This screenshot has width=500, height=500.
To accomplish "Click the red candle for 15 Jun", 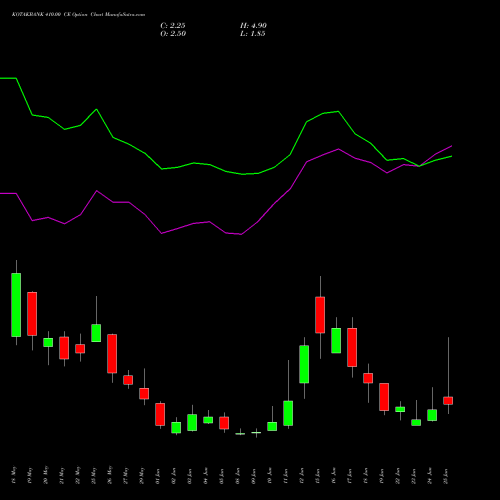I will click(x=320, y=315).
